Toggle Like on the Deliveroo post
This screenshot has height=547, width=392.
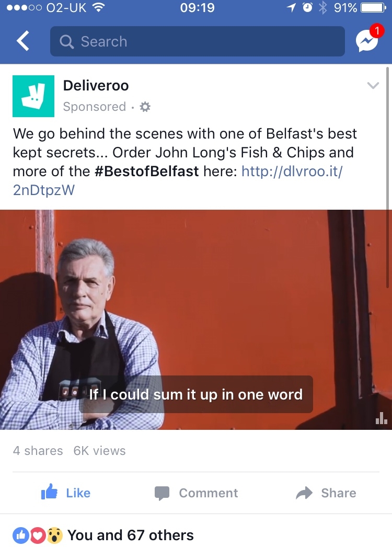point(65,493)
